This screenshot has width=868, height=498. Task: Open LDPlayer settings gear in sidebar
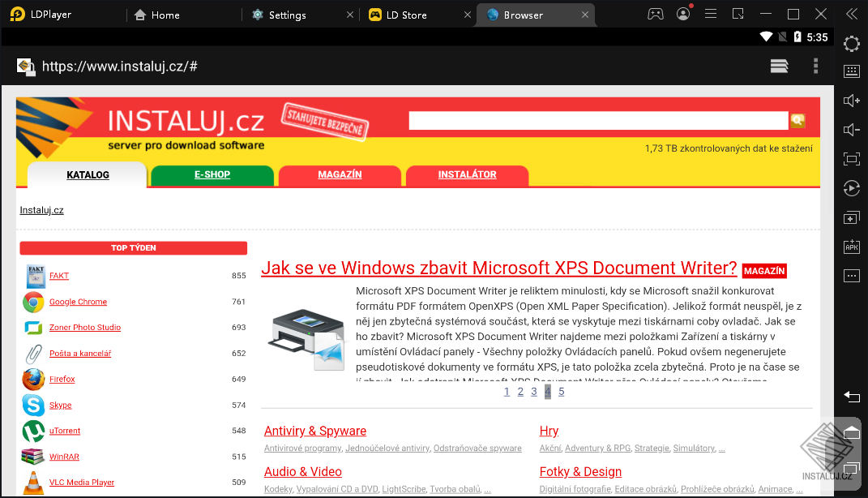(x=852, y=44)
